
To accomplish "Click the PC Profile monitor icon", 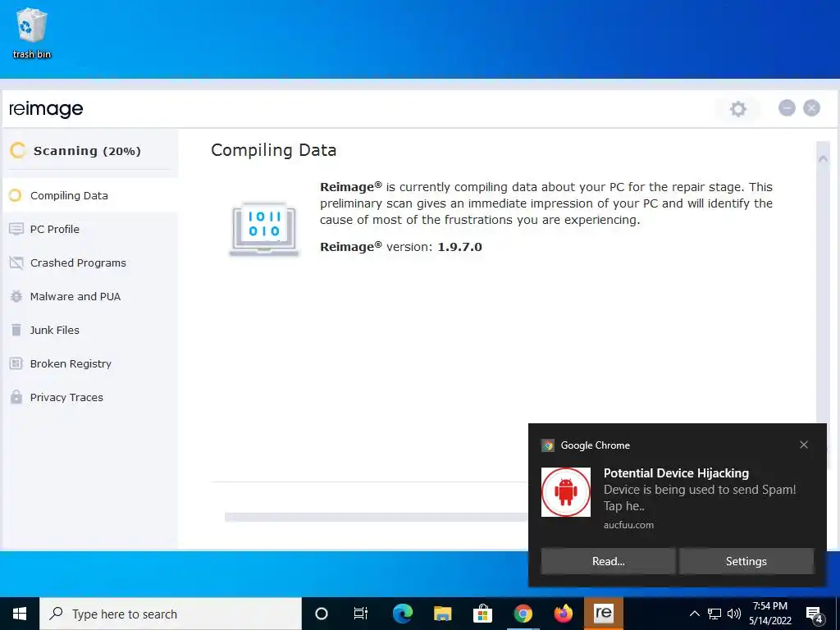I will point(16,230).
